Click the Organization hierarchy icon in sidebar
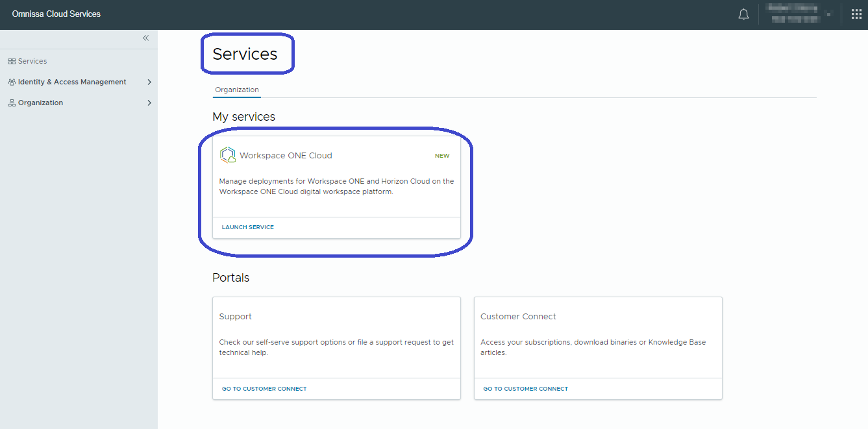868x429 pixels. [x=12, y=103]
